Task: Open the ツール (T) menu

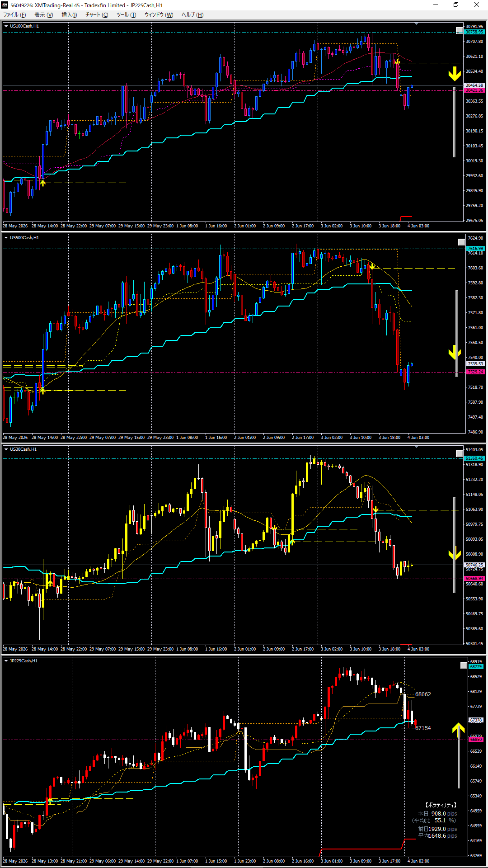Action: point(126,15)
